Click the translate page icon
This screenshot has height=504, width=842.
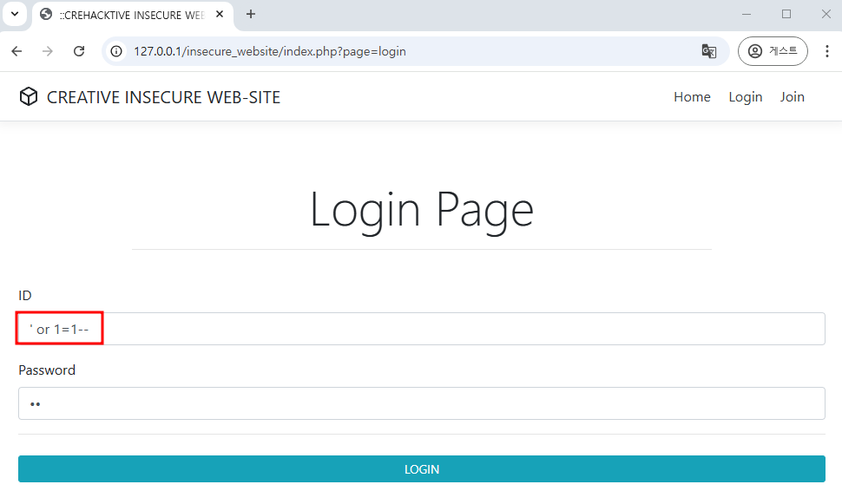pyautogui.click(x=709, y=51)
